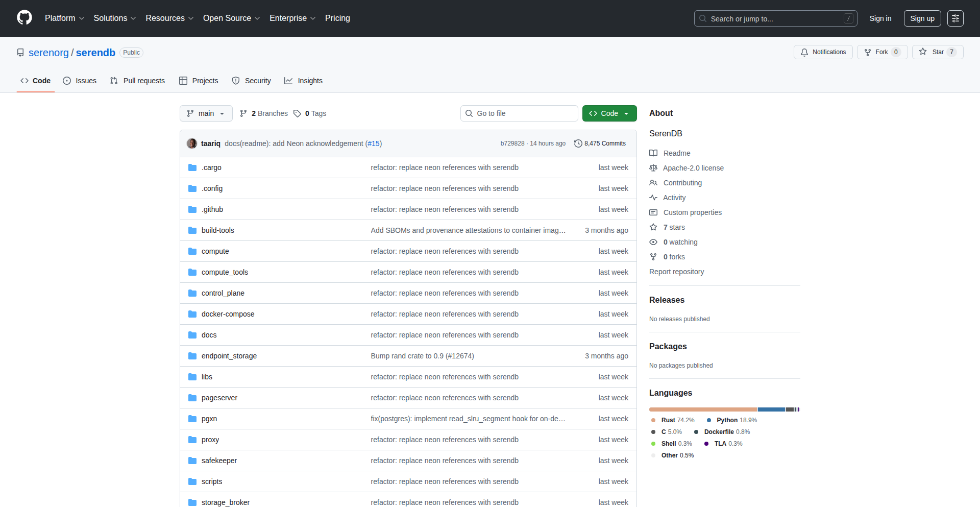
Task: Open the Open Source menu
Action: [x=231, y=18]
